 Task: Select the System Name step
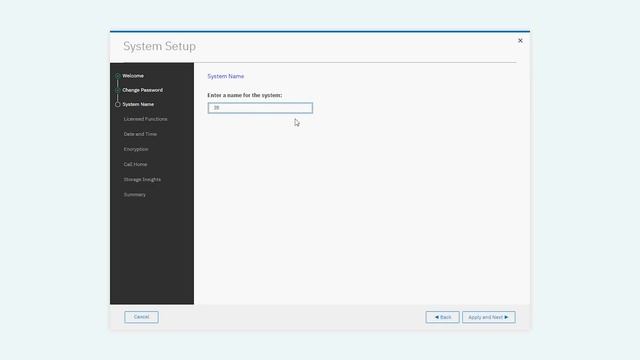point(138,104)
